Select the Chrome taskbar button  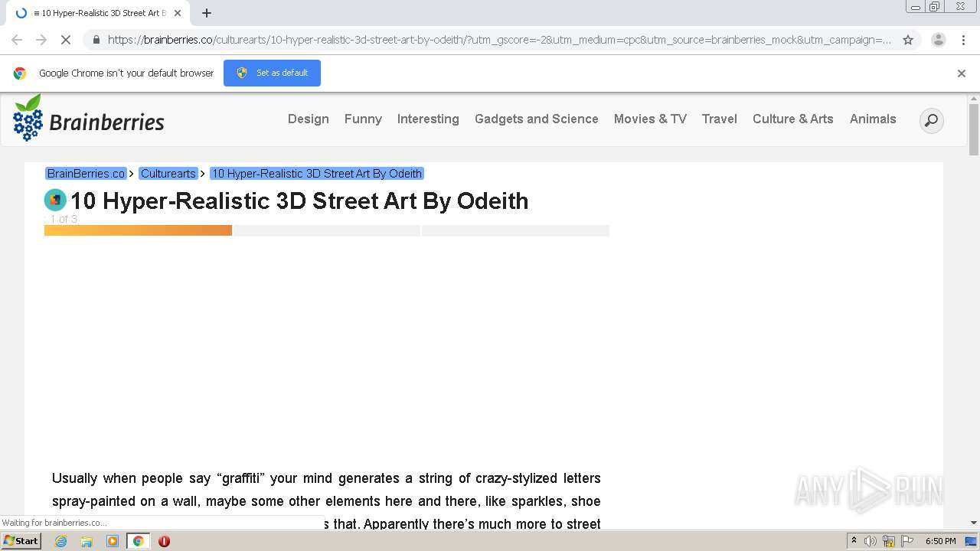[138, 541]
